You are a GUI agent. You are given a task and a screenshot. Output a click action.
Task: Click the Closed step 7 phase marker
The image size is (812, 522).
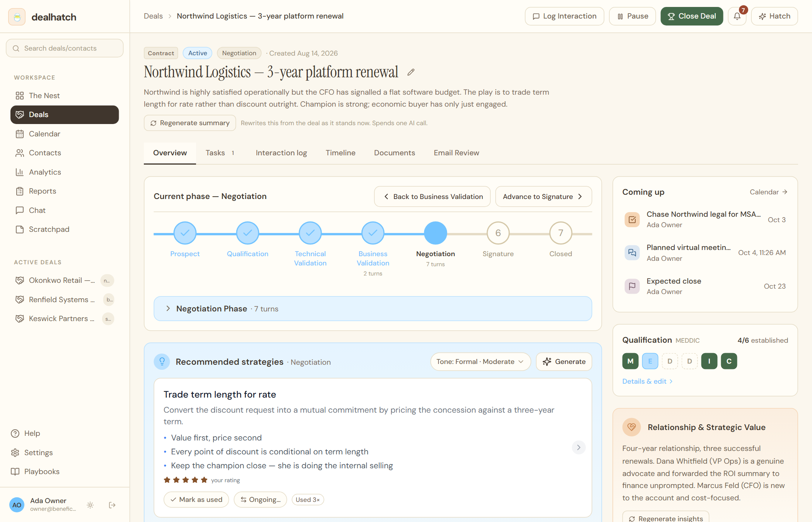[561, 233]
